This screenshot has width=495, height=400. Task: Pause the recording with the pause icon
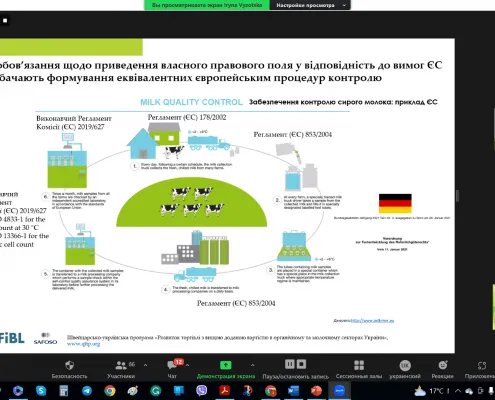point(290,364)
